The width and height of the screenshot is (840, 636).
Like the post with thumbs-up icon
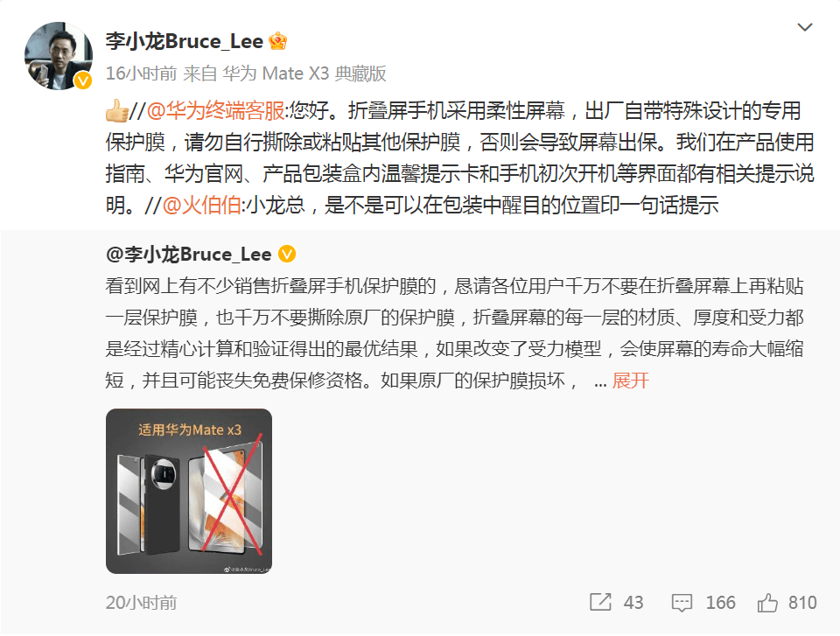coord(767,603)
